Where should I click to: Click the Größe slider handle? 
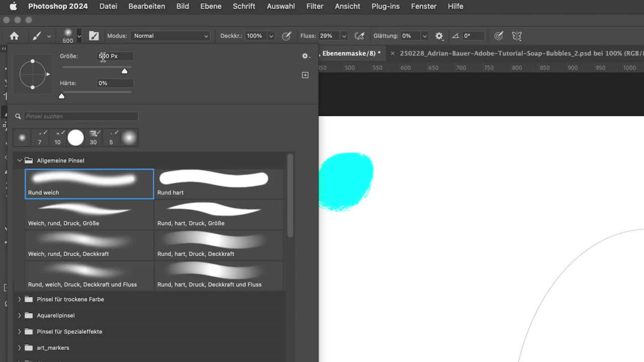[x=124, y=71]
